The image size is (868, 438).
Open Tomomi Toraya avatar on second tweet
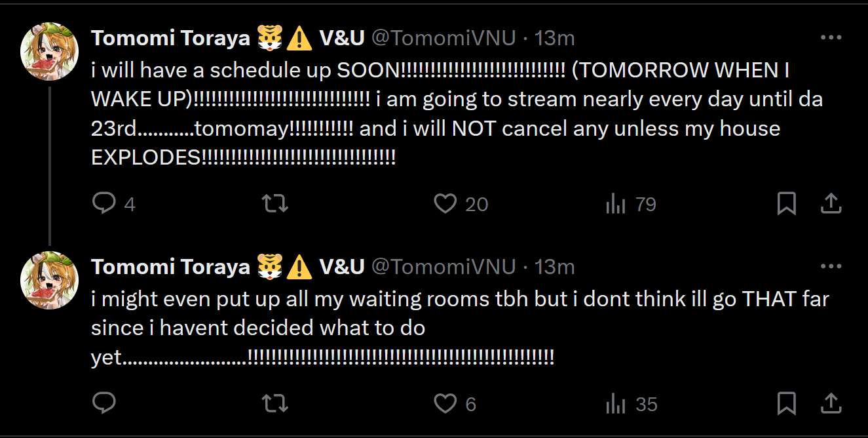50,281
